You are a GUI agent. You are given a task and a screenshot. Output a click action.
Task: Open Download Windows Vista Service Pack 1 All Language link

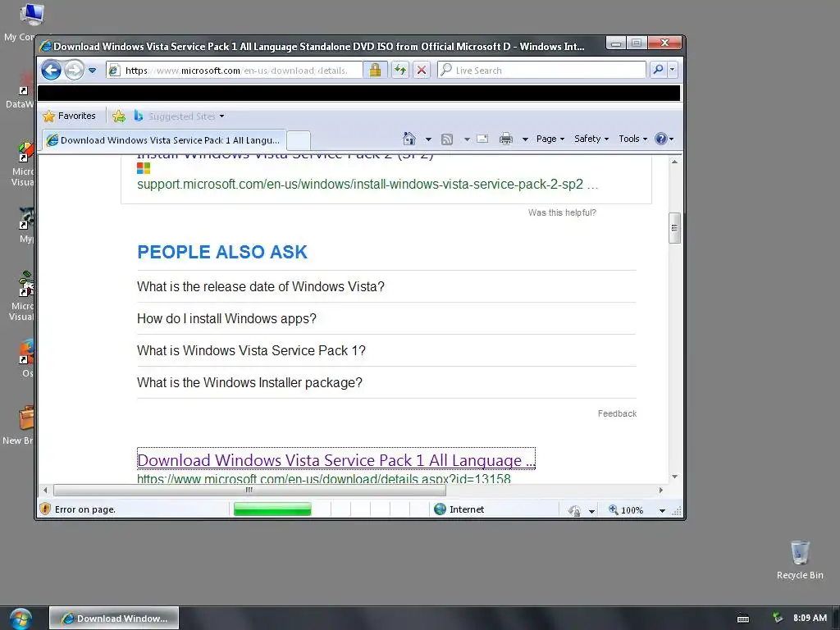click(336, 459)
